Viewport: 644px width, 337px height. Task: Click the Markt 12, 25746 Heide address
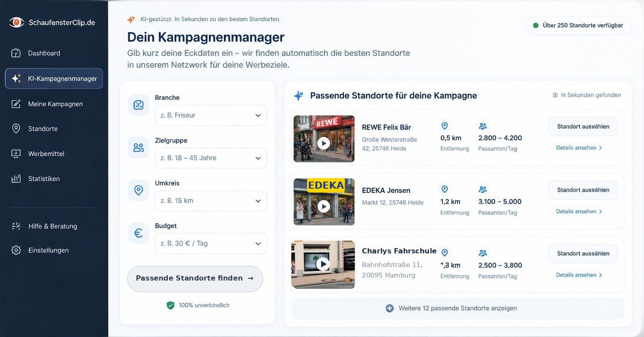click(393, 203)
